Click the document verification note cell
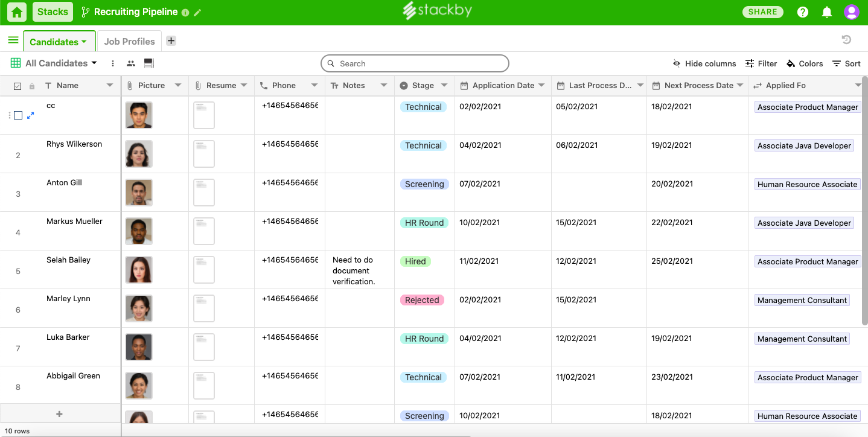868x437 pixels. point(360,270)
